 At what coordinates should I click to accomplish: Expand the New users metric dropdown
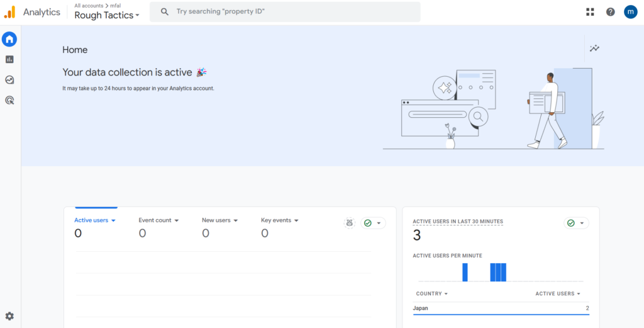219,220
